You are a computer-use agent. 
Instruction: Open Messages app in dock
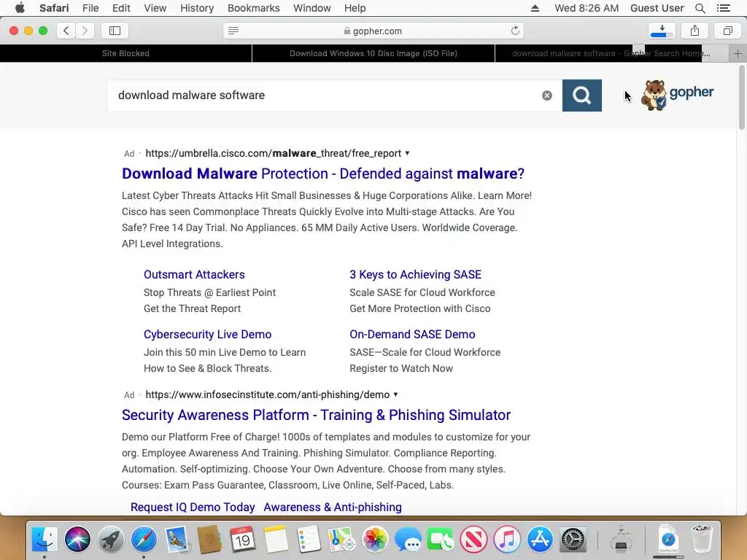click(408, 540)
